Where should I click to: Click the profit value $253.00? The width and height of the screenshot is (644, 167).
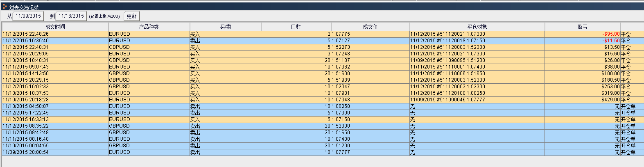(611, 87)
